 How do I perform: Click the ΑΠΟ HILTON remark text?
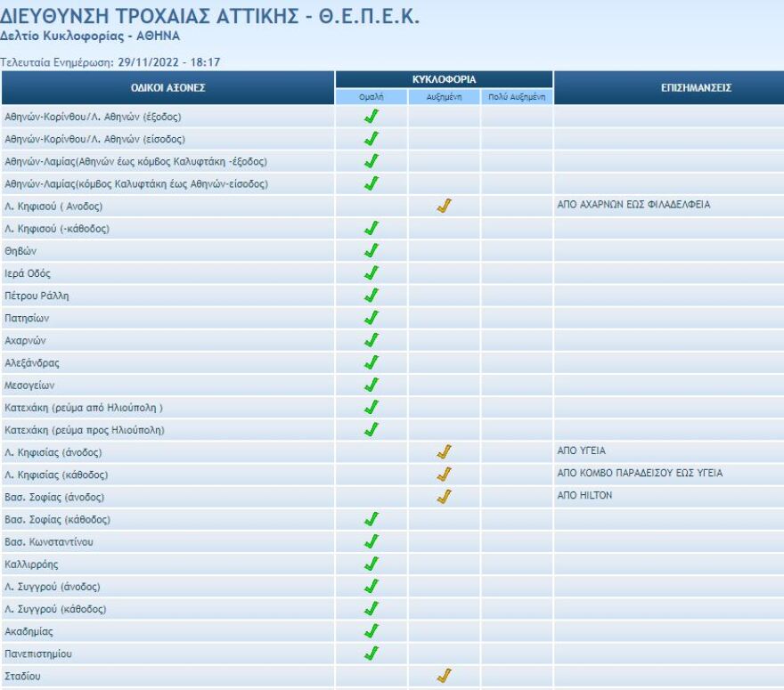point(587,497)
